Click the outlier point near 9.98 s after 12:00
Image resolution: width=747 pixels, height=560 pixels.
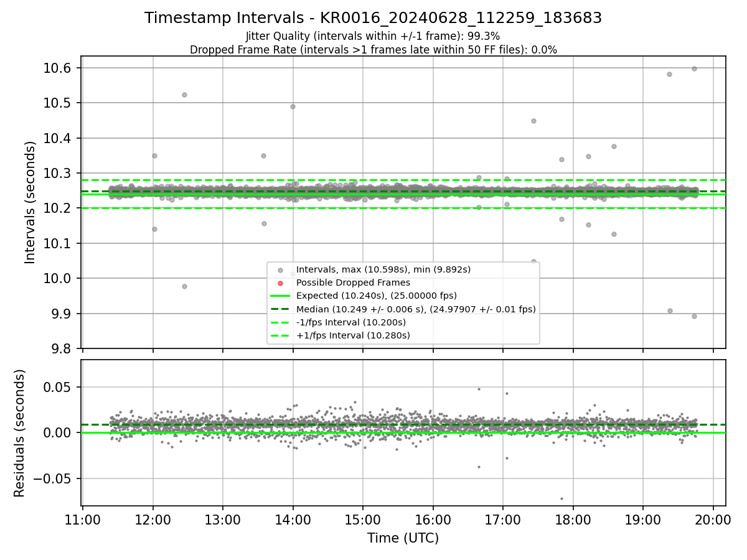[x=184, y=286]
